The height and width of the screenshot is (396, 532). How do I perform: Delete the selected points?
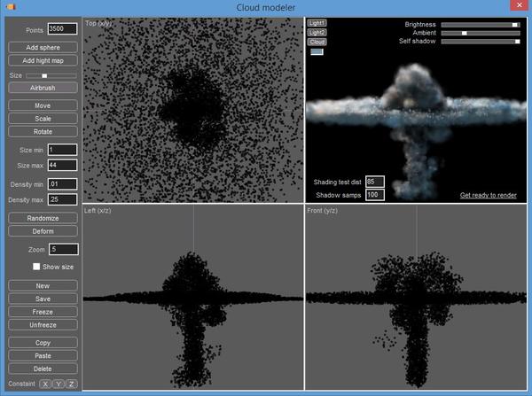point(43,369)
